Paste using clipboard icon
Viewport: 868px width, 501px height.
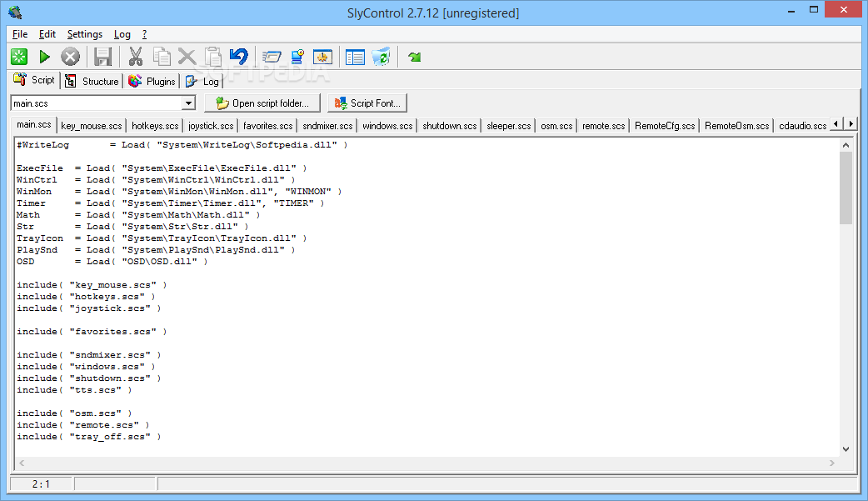213,57
